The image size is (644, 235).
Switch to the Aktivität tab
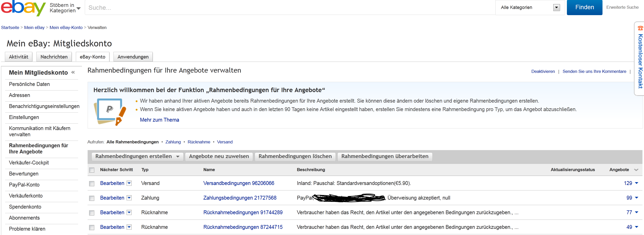19,57
